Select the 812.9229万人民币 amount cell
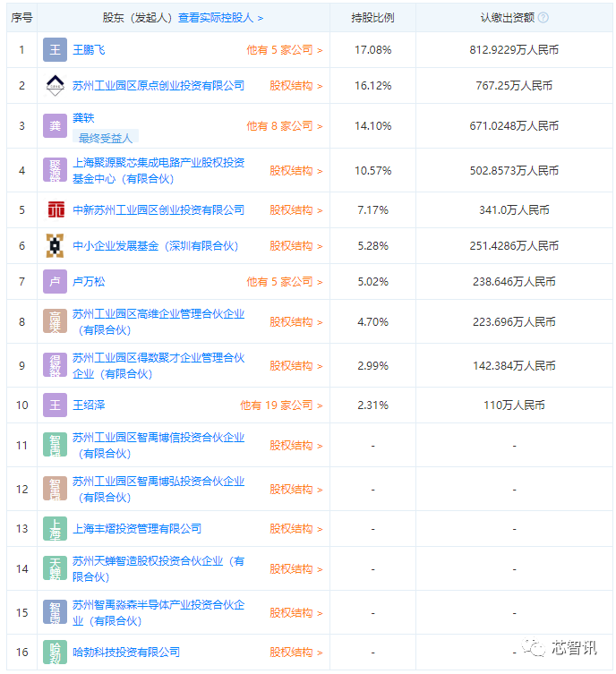 [514, 50]
